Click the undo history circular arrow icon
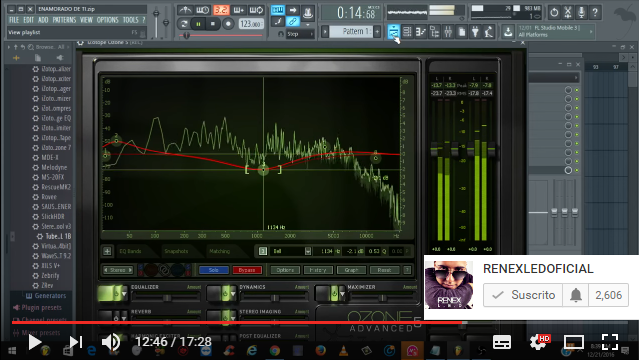This screenshot has height=360, width=639. (554, 13)
